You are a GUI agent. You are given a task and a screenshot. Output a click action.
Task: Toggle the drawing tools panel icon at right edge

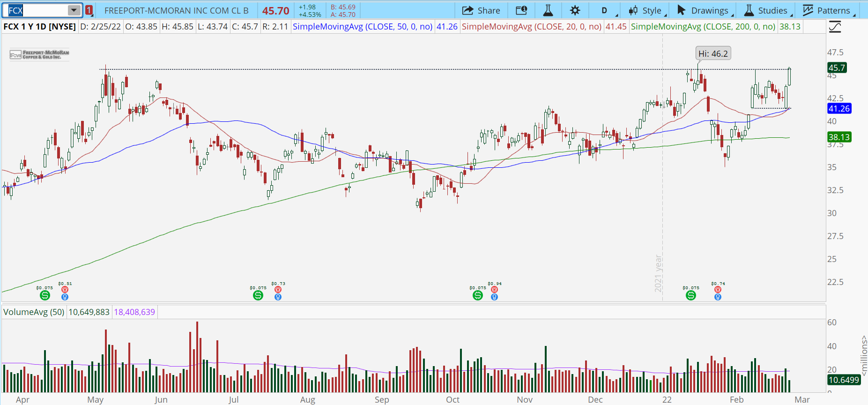pos(835,27)
